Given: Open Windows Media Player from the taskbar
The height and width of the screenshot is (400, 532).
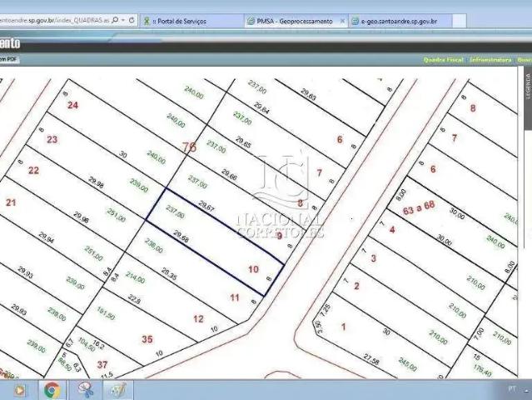Looking at the screenshot, I should [20, 391].
